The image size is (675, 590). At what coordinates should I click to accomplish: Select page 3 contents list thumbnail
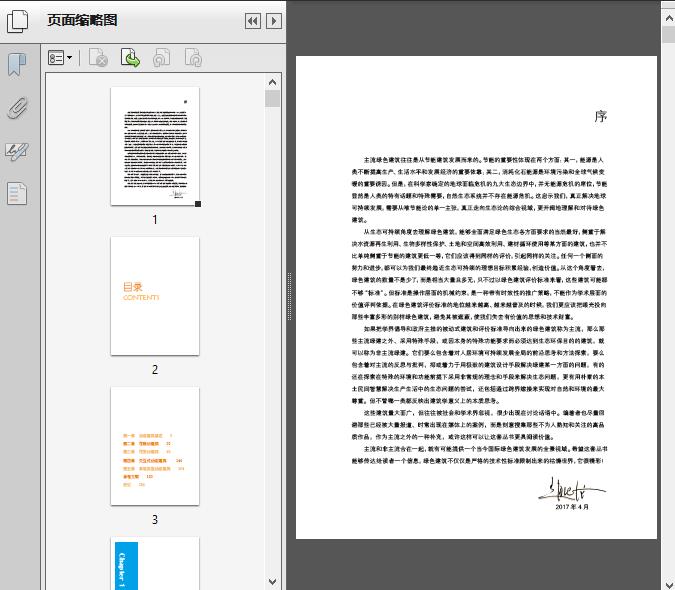click(155, 446)
